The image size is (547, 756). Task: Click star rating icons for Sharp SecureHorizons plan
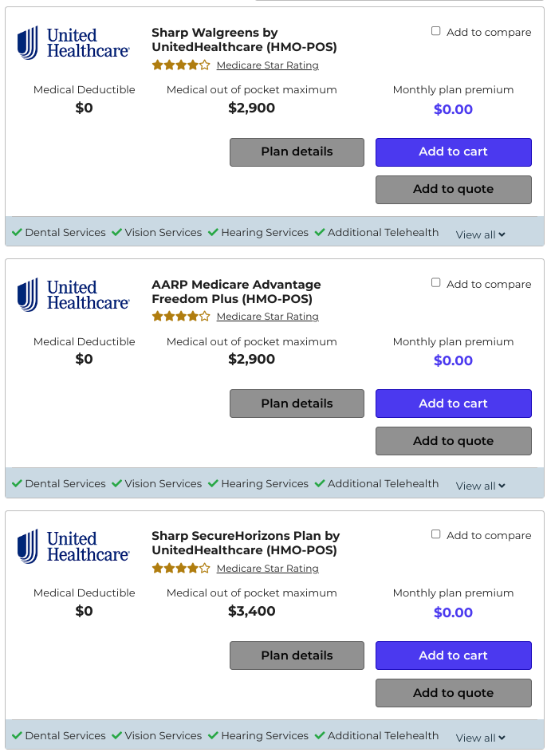tap(181, 569)
